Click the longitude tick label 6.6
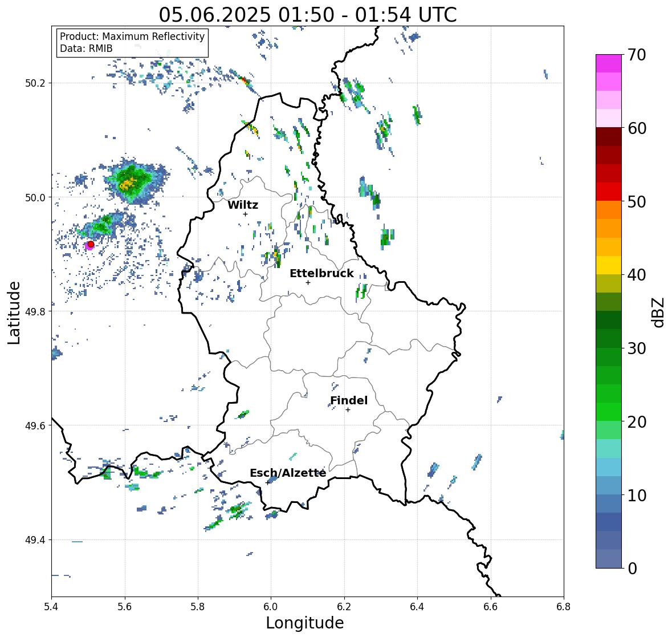Screen dimensions: 672x637 pyautogui.click(x=490, y=606)
